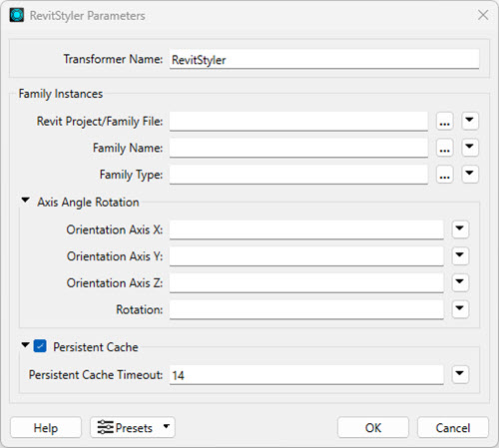Viewport: 499px width, 448px height.
Task: Open Family Name ellipsis picker button
Action: coord(445,148)
